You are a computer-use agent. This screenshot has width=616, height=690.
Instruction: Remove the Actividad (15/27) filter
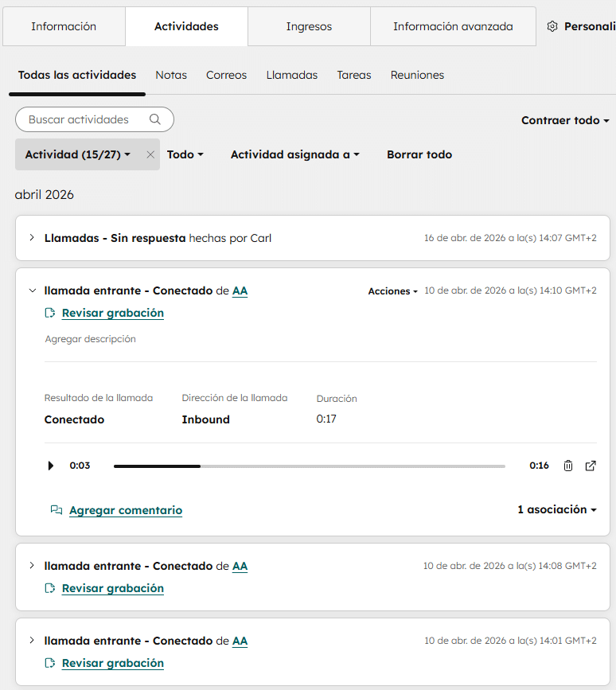[x=150, y=155]
